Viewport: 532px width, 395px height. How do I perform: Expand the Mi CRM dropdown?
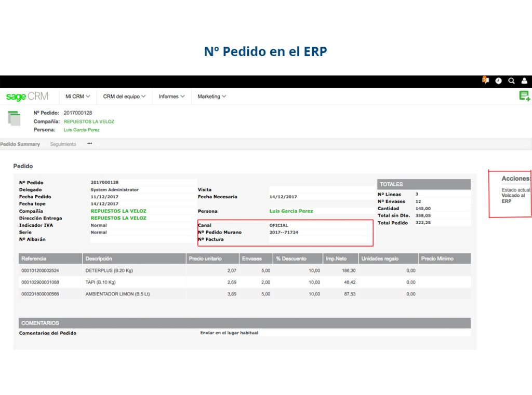(77, 96)
